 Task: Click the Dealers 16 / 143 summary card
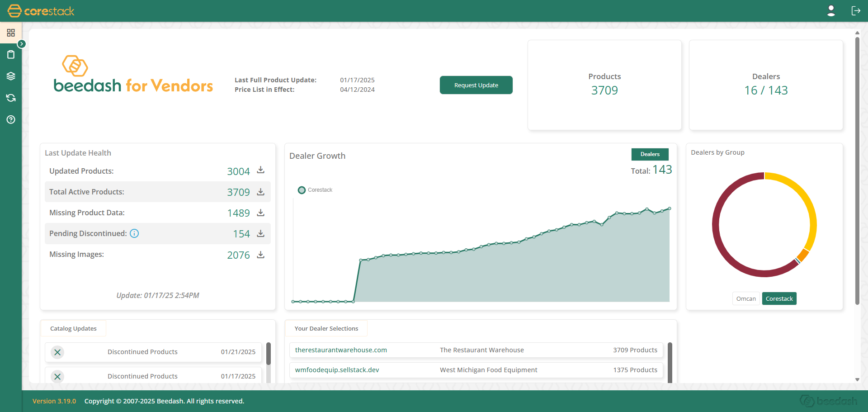coord(766,85)
